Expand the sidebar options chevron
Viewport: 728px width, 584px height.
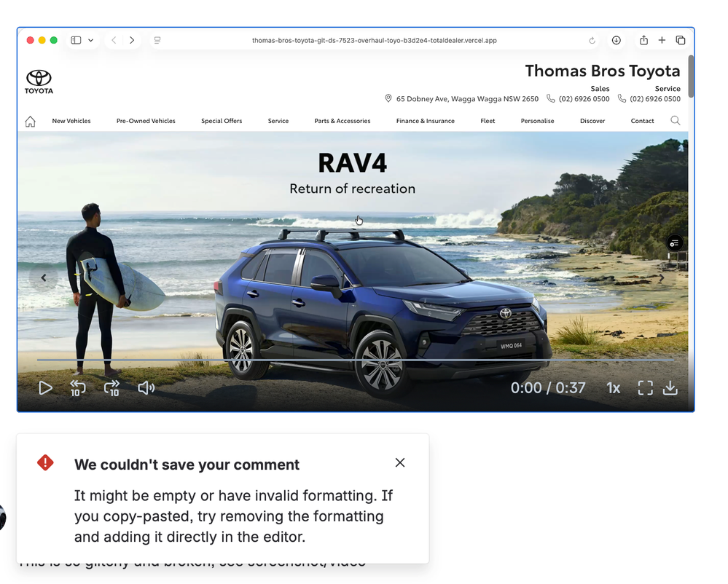pos(91,40)
